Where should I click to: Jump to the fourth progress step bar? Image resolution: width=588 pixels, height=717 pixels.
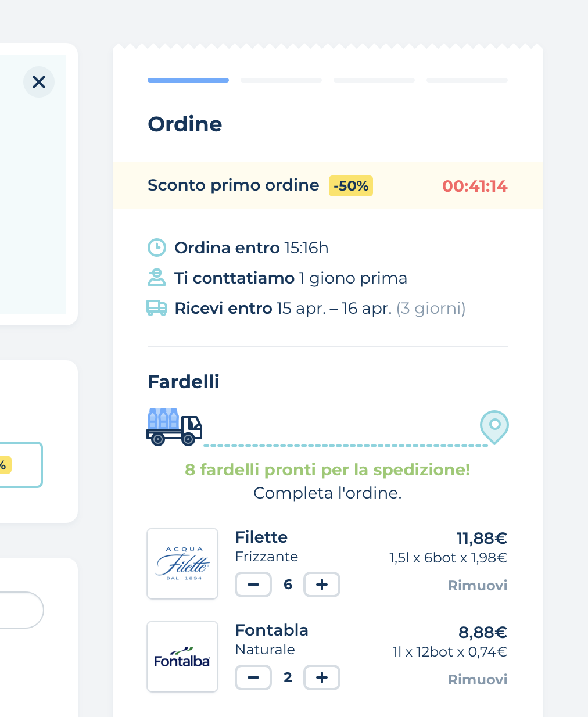467,80
